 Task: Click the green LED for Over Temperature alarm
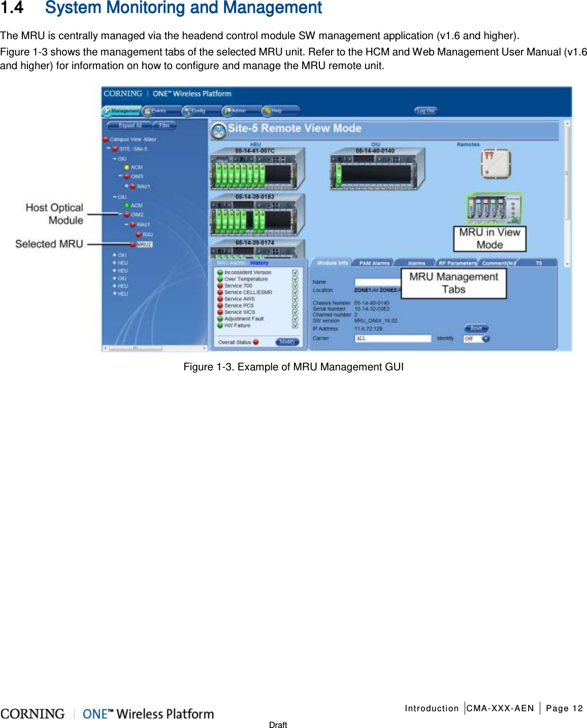tap(220, 279)
